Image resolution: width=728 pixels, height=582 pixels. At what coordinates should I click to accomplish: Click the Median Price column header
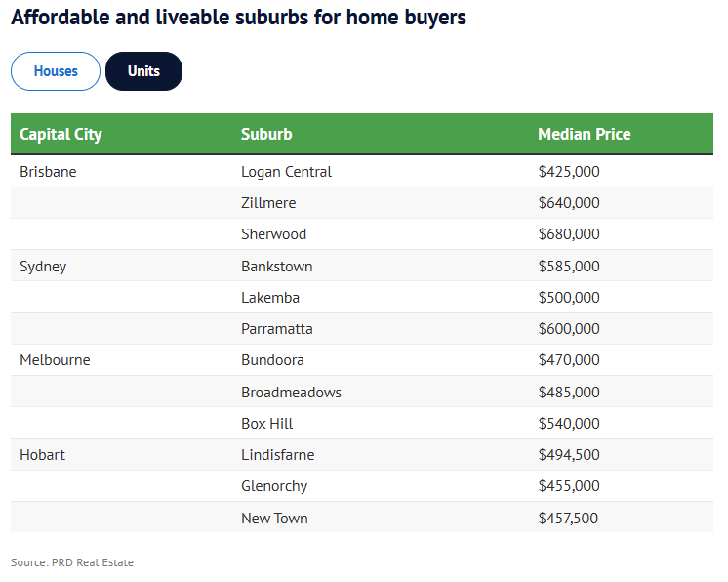coord(584,134)
